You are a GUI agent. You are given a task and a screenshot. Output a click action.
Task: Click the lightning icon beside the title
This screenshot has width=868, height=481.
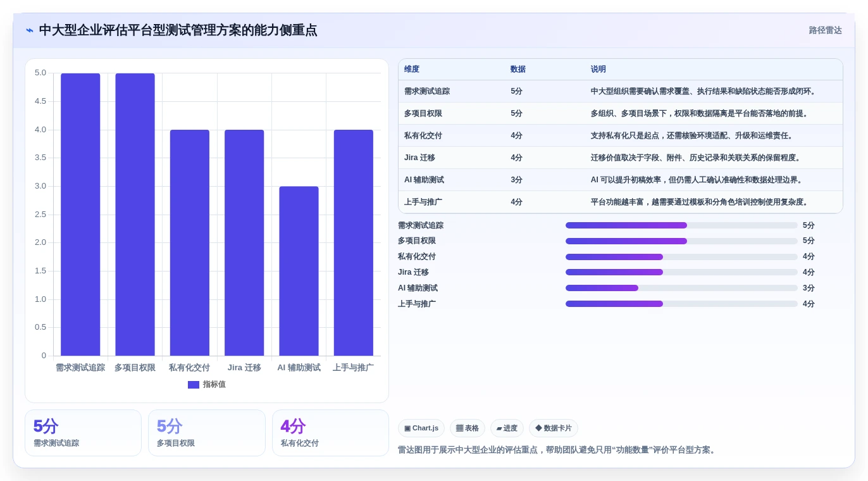[x=30, y=30]
